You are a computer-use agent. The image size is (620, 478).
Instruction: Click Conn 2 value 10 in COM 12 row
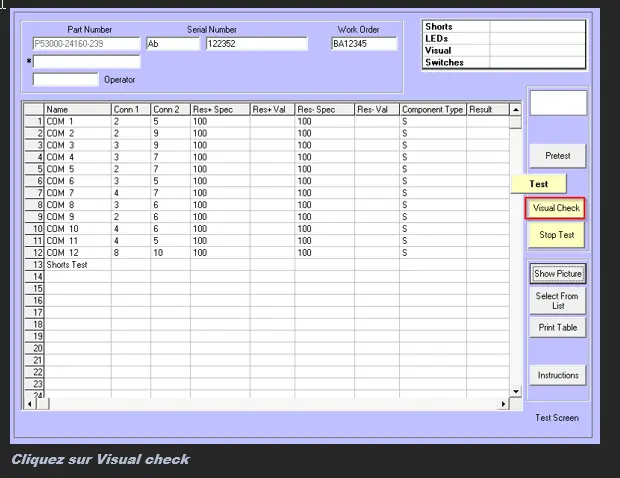tap(170, 253)
